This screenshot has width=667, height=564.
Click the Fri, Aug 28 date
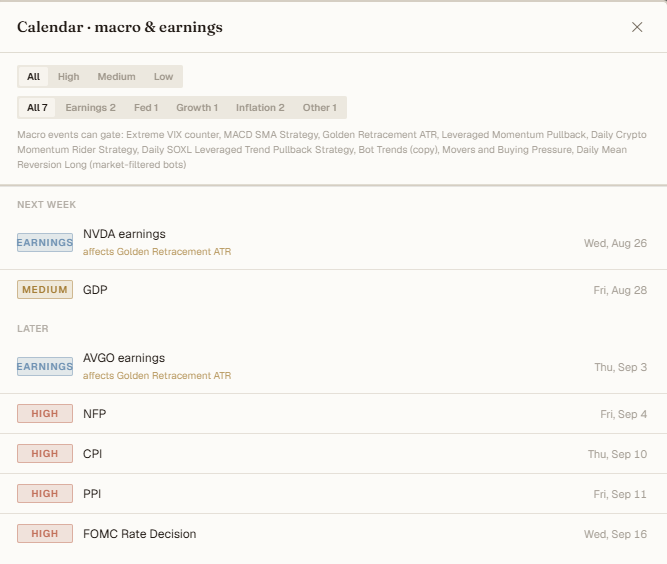pyautogui.click(x=620, y=290)
